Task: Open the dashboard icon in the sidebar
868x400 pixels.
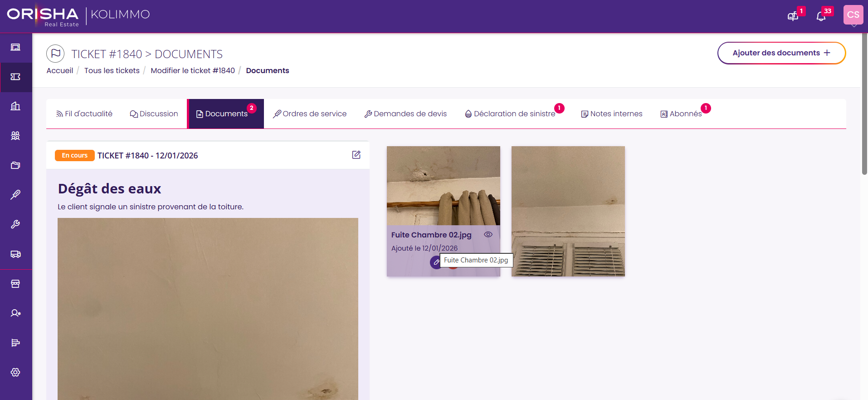Action: pos(15,47)
